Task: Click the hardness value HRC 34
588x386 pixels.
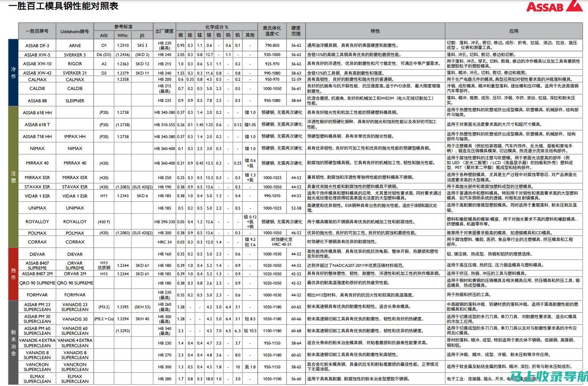Action: (x=164, y=242)
